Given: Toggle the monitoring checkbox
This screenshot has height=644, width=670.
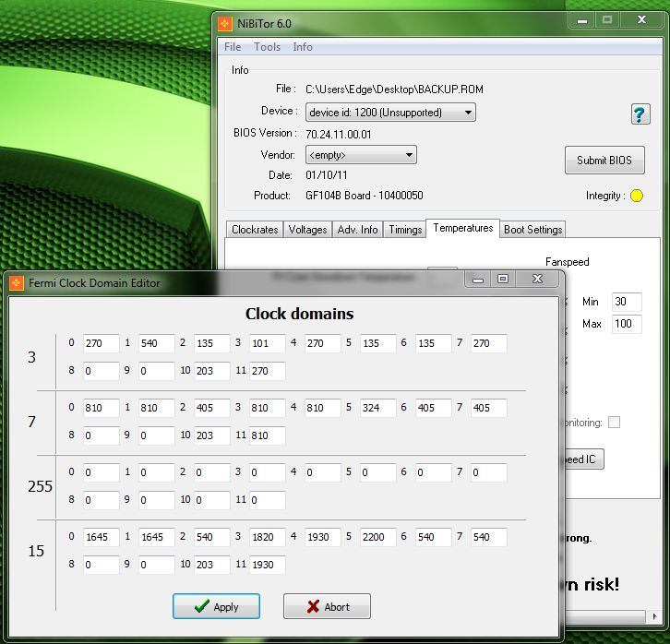Looking at the screenshot, I should 614,423.
